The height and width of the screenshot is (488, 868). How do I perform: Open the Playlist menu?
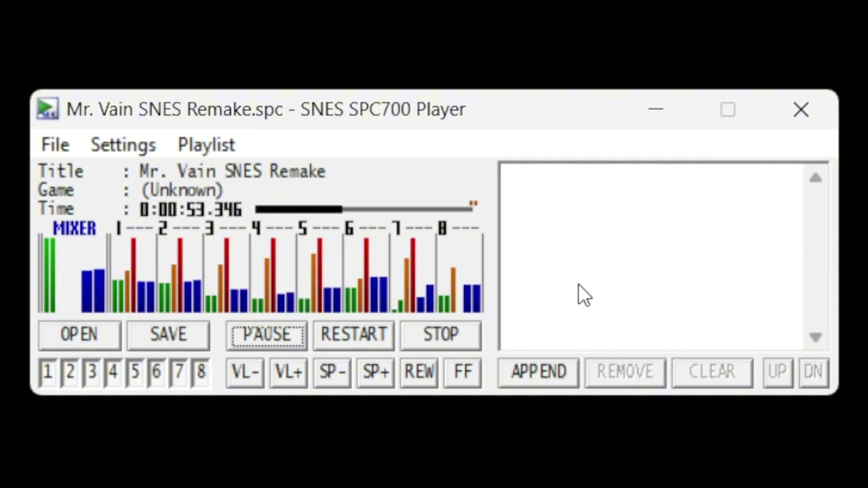click(x=206, y=145)
